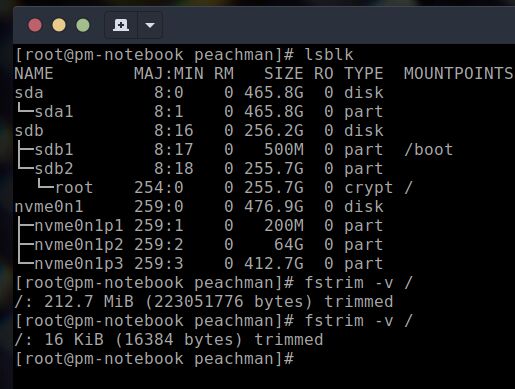Click the nvme0n1p2 partition entry
This screenshot has height=389, width=515.
click(x=79, y=244)
